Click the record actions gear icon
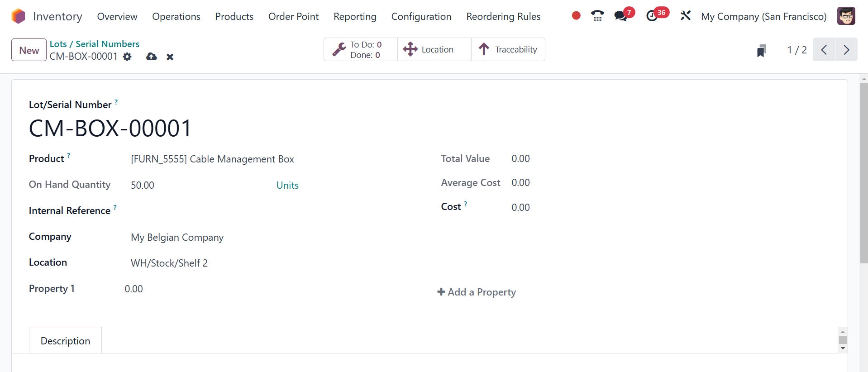The image size is (868, 372). (x=128, y=57)
